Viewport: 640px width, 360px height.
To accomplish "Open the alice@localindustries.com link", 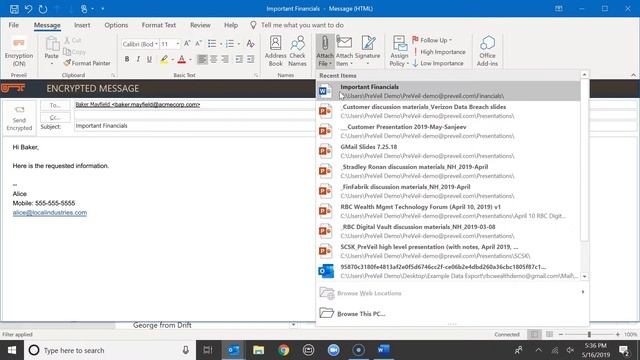I will click(x=50, y=213).
